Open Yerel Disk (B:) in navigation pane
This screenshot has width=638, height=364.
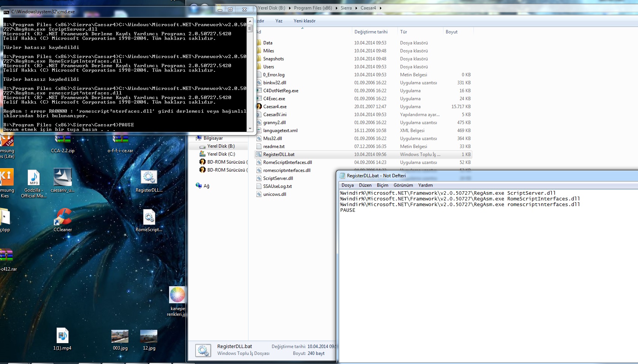tap(221, 146)
